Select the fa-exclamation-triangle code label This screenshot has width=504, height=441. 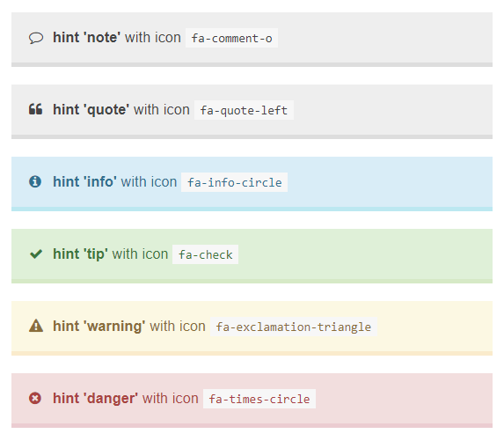[294, 327]
